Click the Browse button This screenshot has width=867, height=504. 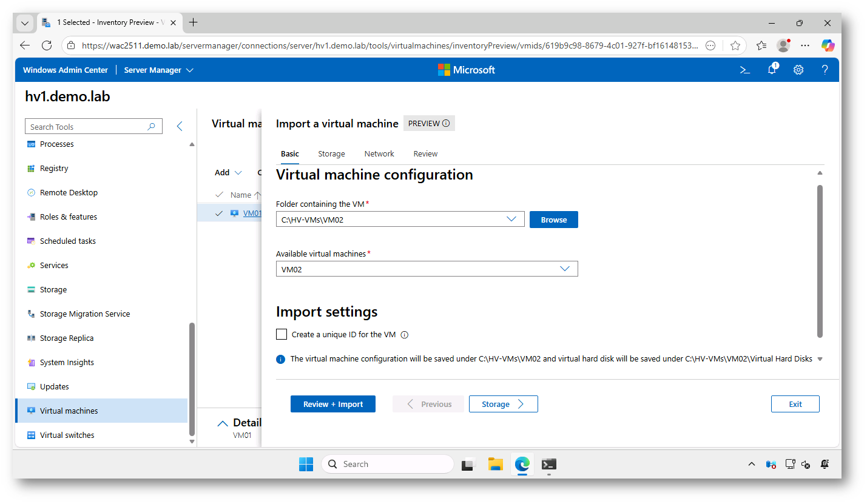pos(553,220)
